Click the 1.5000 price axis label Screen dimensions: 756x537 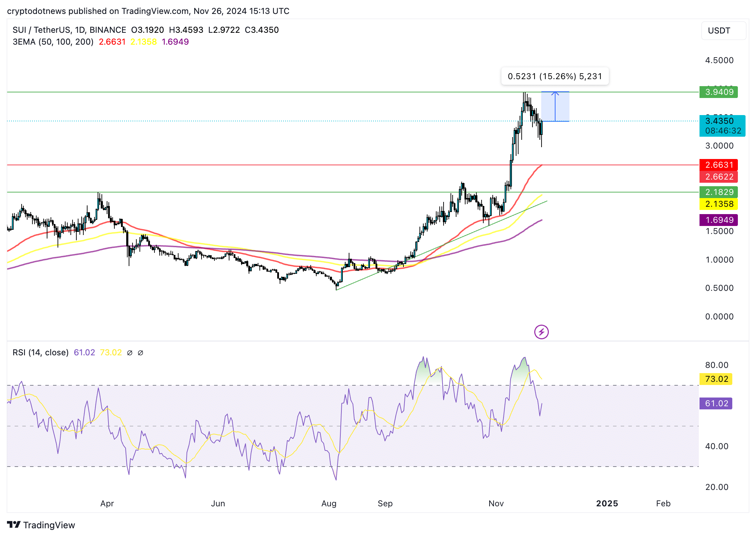tap(719, 231)
